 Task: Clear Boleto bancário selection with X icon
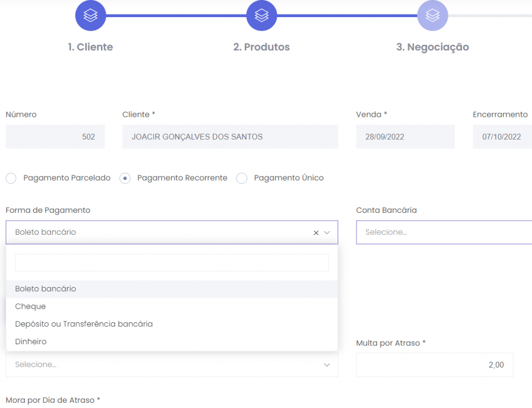click(x=316, y=233)
